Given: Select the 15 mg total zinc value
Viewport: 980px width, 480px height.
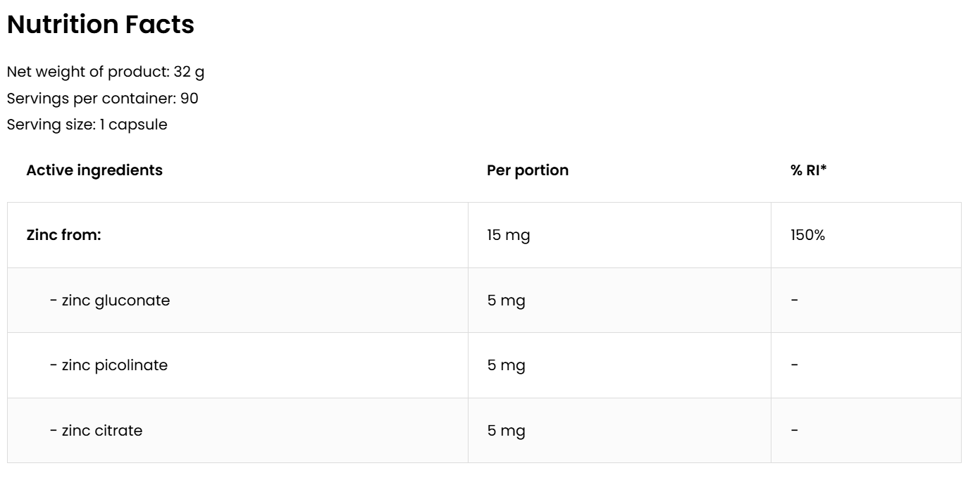Looking at the screenshot, I should (509, 235).
